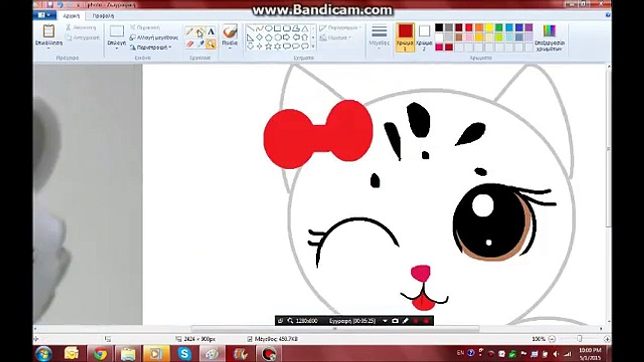Click the Windows Start button
This screenshot has height=362, width=644.
tap(44, 353)
